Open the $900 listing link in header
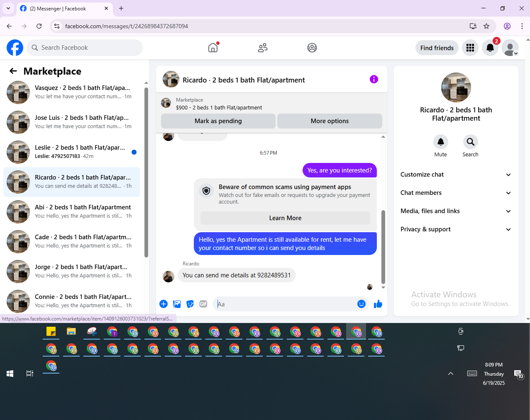The height and width of the screenshot is (420, 530). pyautogui.click(x=219, y=107)
